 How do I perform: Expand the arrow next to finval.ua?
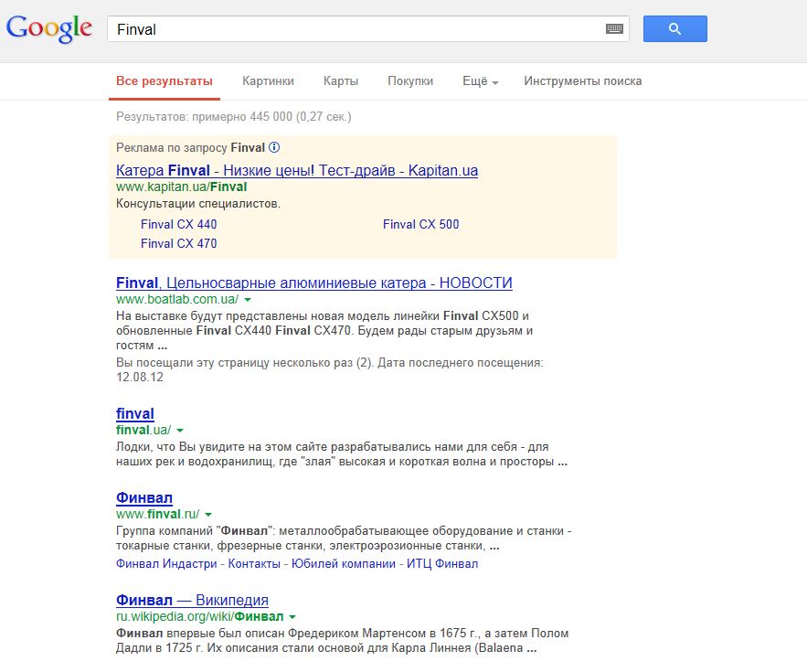(x=180, y=431)
